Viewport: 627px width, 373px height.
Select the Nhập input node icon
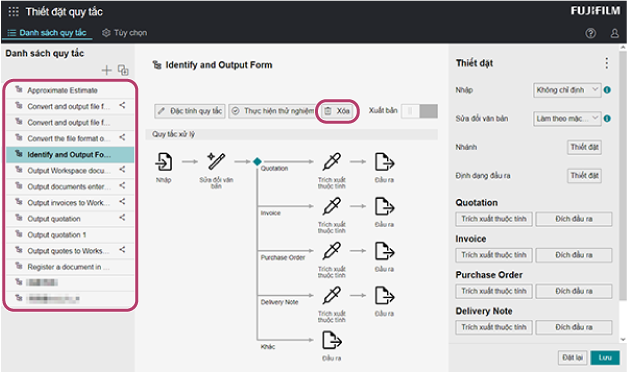(164, 162)
